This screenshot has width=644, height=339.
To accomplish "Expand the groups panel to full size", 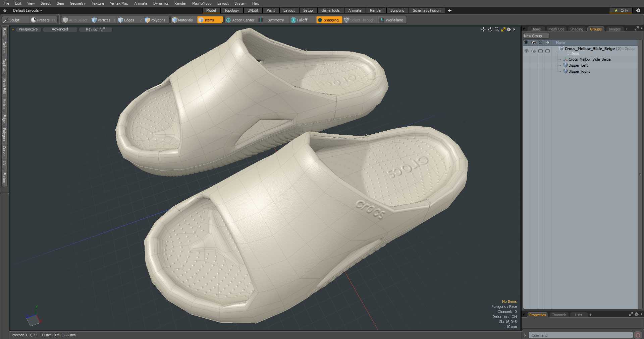I will (x=636, y=29).
